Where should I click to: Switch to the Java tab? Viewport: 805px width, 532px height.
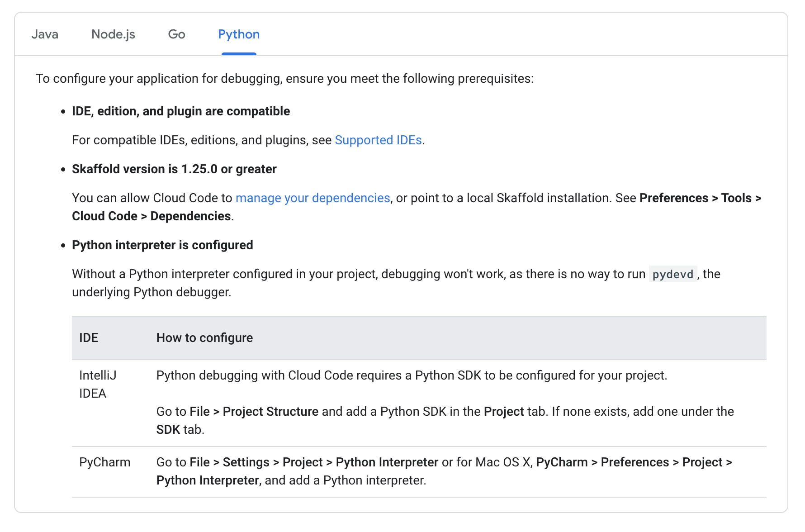click(x=45, y=34)
